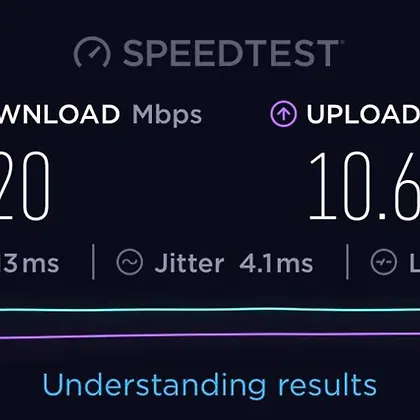Click the word results in link
This screenshot has height=420, width=420.
[328, 385]
